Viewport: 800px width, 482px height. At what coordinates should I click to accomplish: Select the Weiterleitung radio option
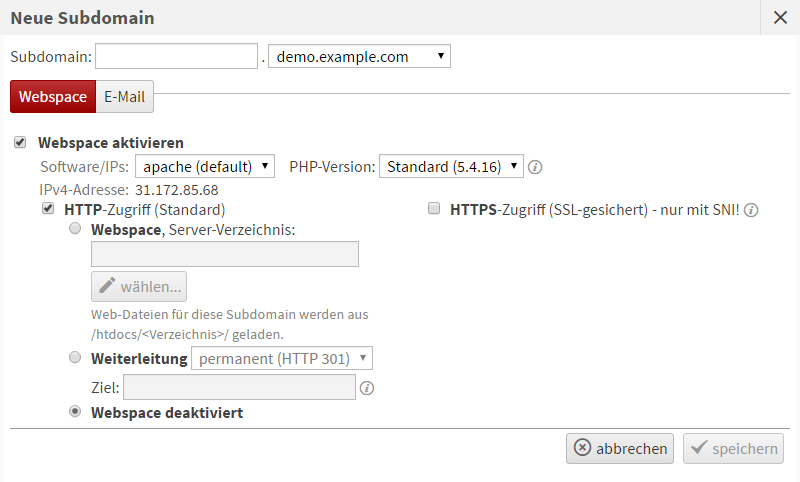(x=75, y=358)
